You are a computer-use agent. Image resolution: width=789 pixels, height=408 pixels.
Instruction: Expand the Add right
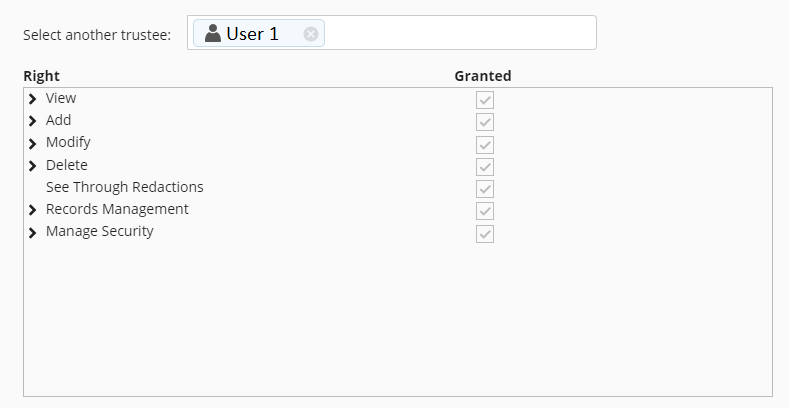[x=33, y=121]
